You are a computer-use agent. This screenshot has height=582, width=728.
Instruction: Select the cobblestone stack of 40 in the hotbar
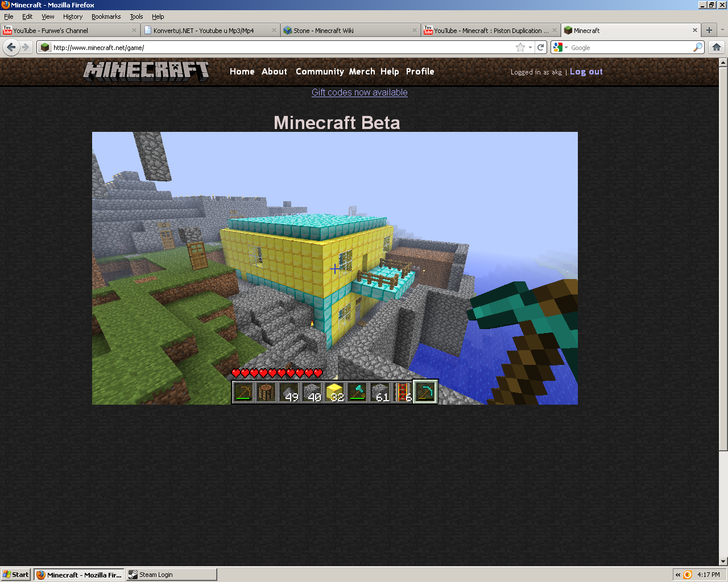pos(312,392)
